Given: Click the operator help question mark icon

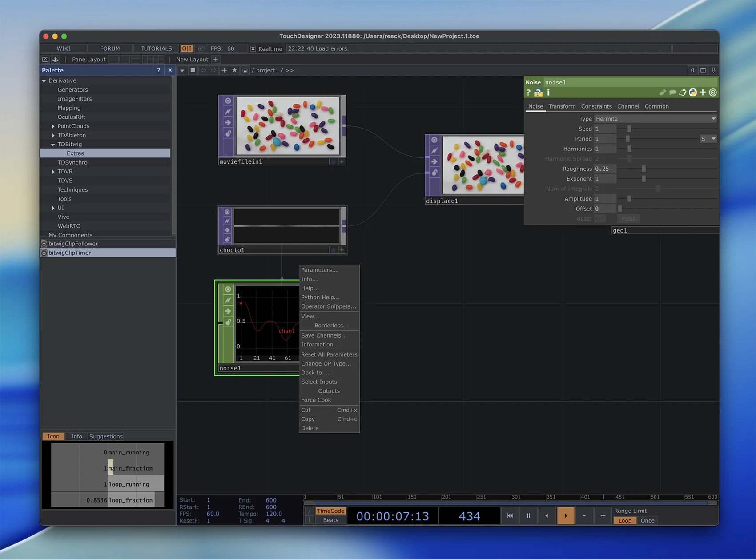Looking at the screenshot, I should pyautogui.click(x=528, y=92).
